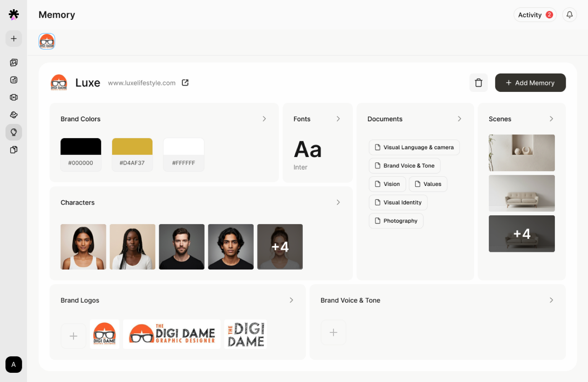This screenshot has height=382, width=588.
Task: Open the user avatar labeled A
Action: [x=14, y=364]
